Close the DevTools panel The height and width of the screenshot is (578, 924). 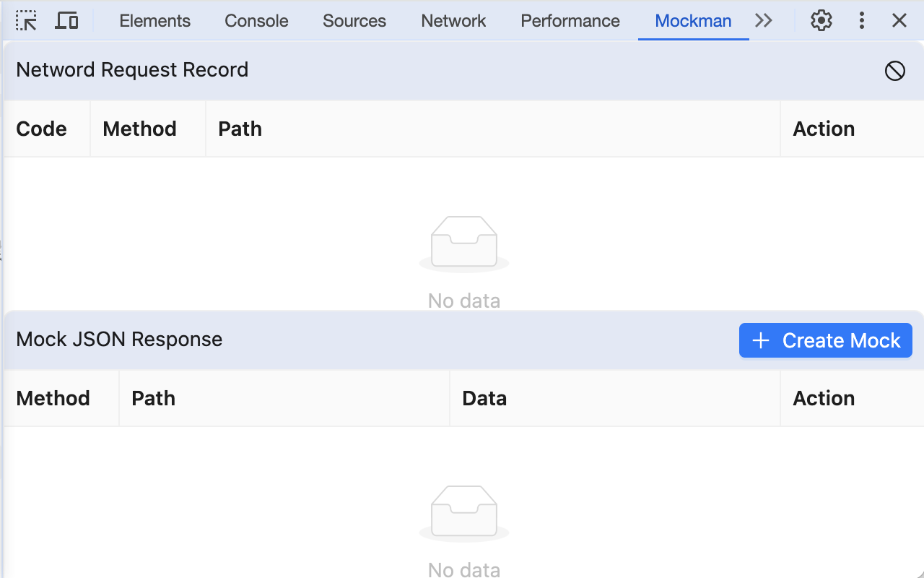(x=899, y=21)
